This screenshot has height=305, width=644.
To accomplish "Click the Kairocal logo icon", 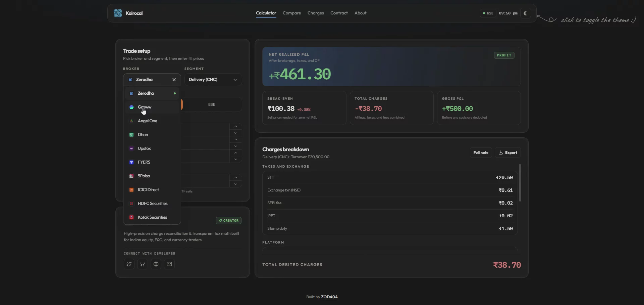I will [x=118, y=13].
